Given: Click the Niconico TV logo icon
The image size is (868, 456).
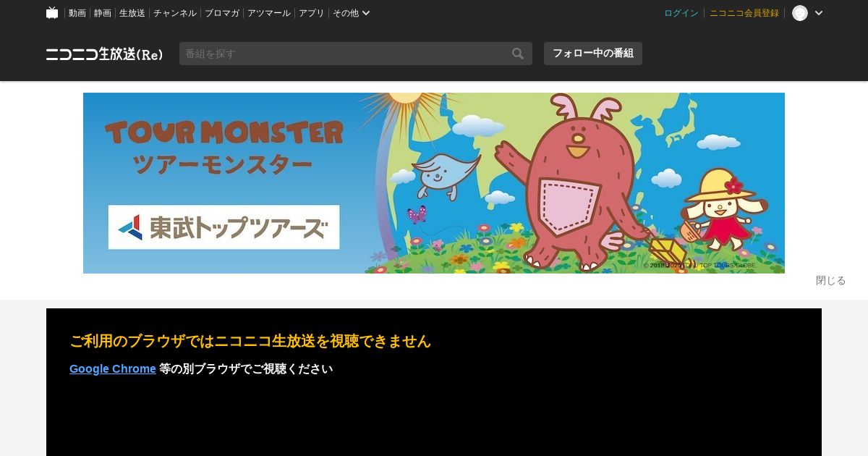Looking at the screenshot, I should [52, 12].
